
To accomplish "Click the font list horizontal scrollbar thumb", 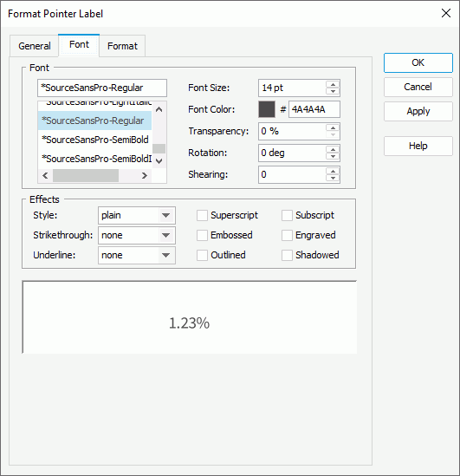I will point(86,175).
